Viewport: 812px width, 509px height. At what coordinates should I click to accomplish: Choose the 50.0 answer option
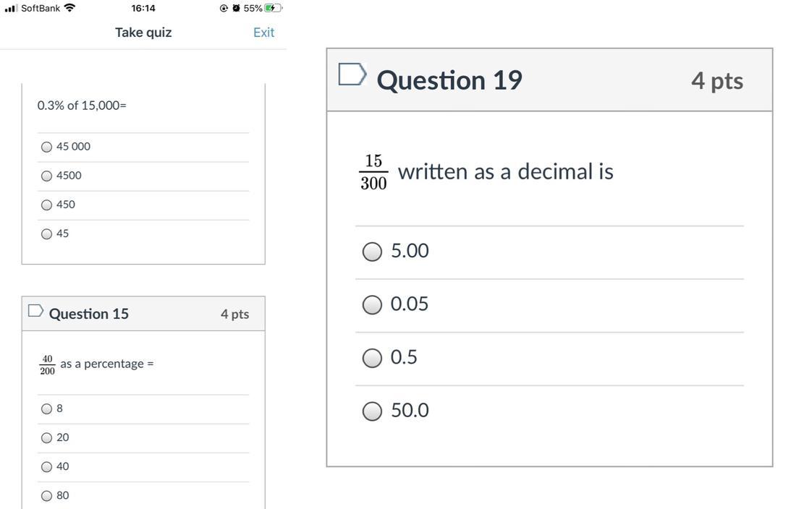[372, 411]
